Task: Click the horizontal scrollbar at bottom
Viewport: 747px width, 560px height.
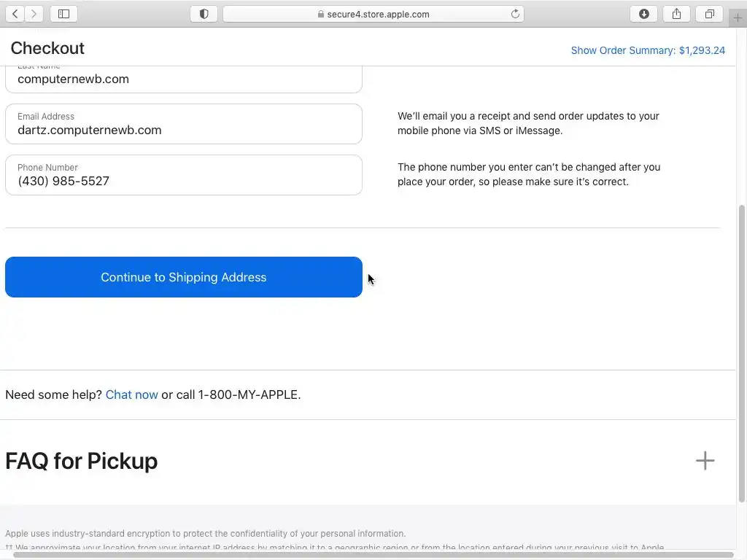Action: click(365, 555)
